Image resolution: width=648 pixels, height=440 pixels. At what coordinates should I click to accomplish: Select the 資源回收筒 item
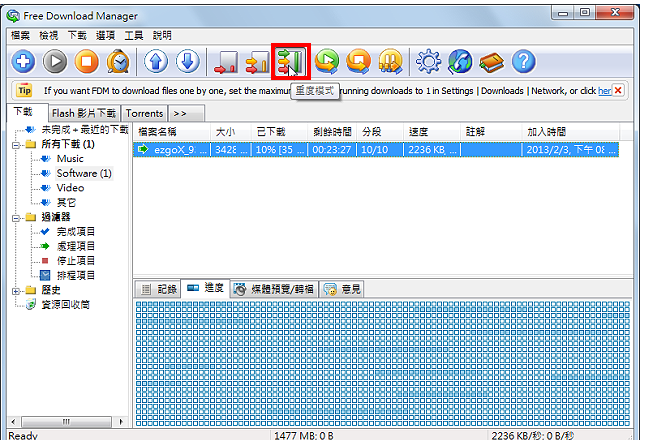pyautogui.click(x=65, y=304)
